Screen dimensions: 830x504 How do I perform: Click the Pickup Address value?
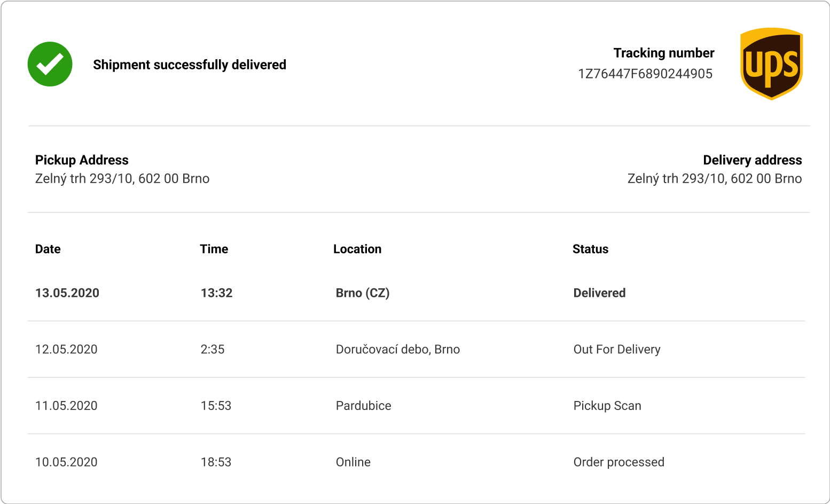122,178
